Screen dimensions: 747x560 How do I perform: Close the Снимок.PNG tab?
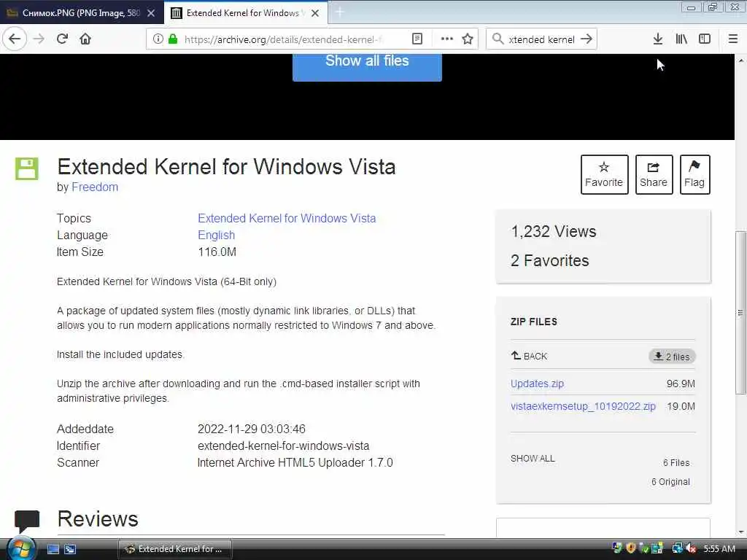point(151,13)
